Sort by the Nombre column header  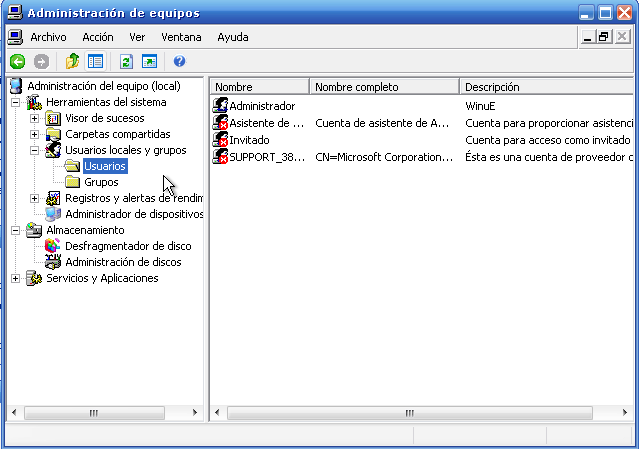point(259,87)
